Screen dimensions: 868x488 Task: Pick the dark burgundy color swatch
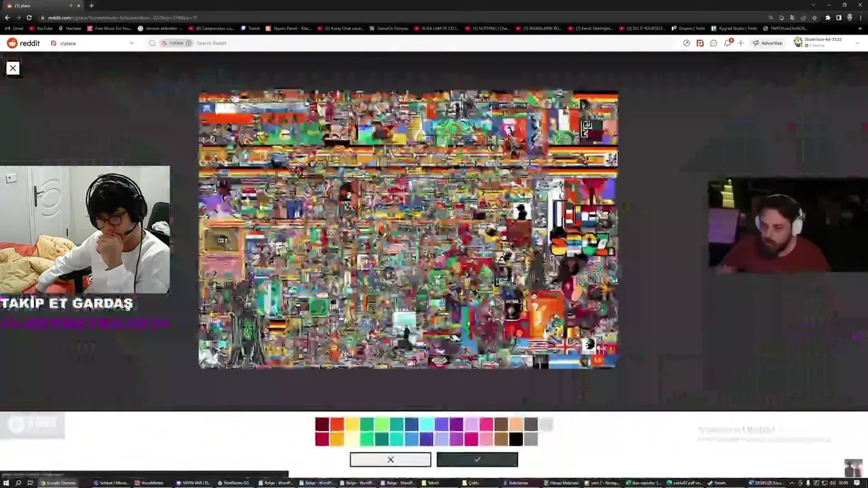pos(322,424)
